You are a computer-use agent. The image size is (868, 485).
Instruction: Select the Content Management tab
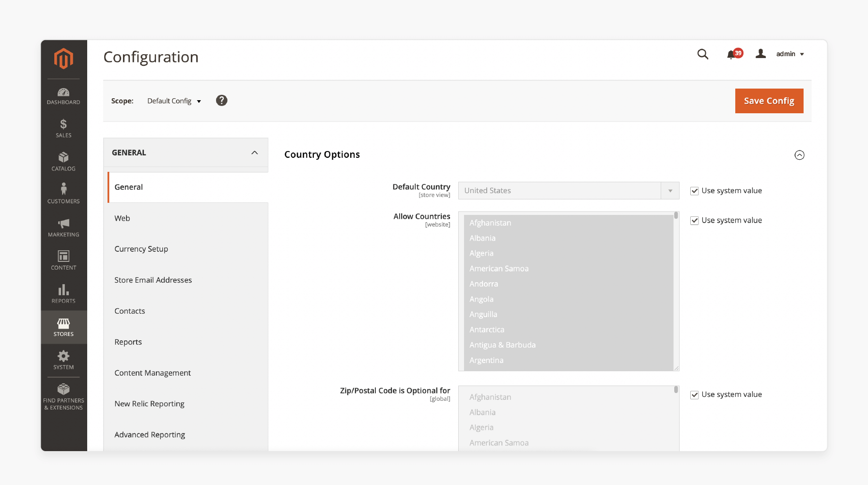[x=188, y=373]
